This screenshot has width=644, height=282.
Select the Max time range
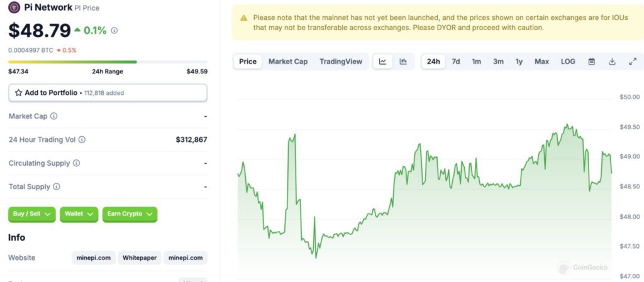pyautogui.click(x=541, y=62)
